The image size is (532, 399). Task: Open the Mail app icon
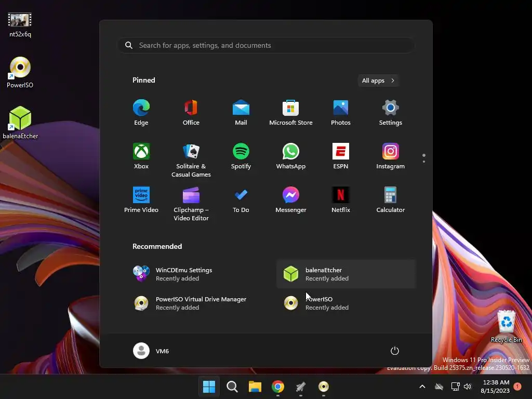(x=241, y=112)
